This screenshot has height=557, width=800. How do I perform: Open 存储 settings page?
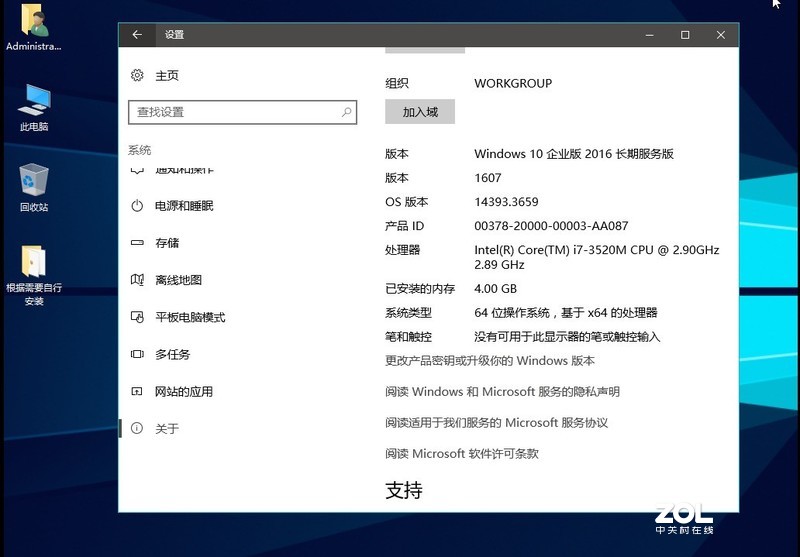pyautogui.click(x=167, y=243)
